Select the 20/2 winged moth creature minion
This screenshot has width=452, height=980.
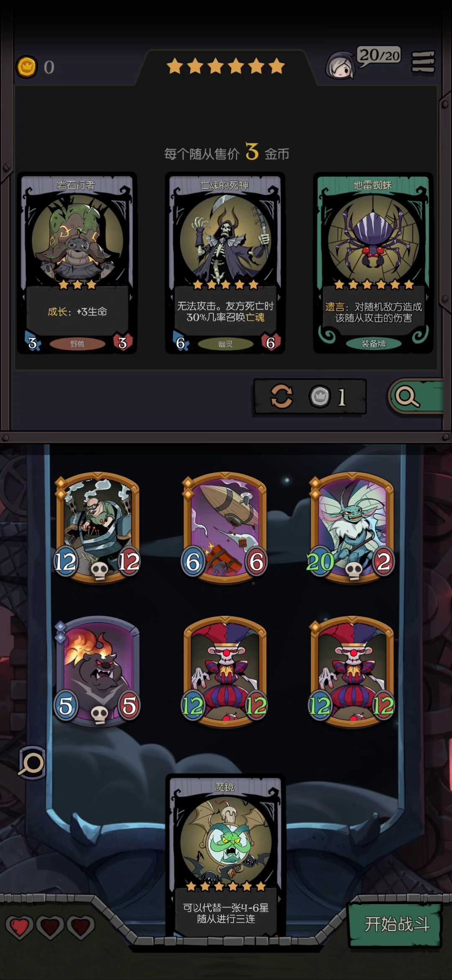[352, 528]
